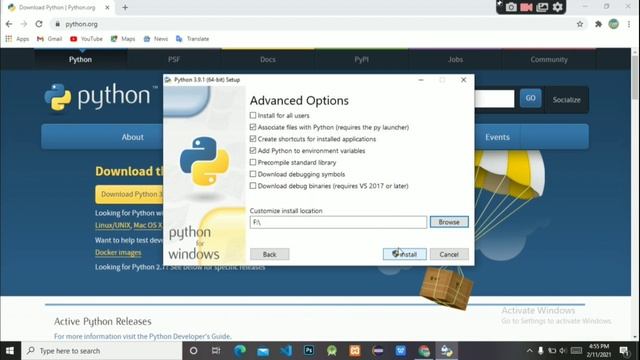Select the Community top nav tab

[549, 59]
